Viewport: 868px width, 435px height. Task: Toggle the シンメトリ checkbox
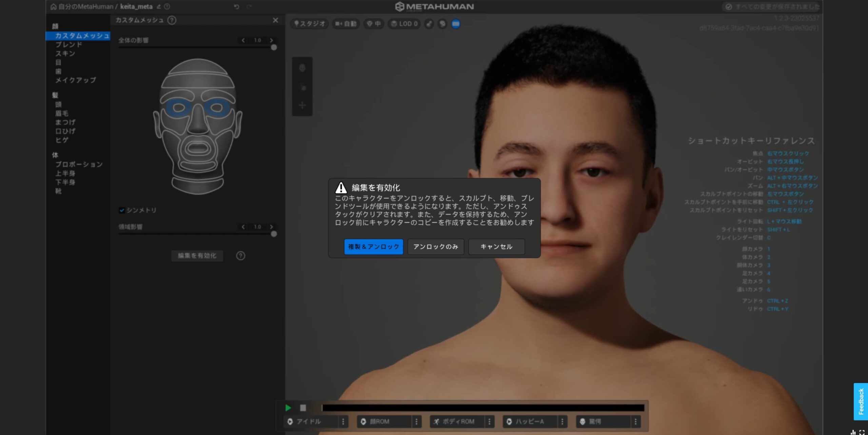pyautogui.click(x=122, y=210)
